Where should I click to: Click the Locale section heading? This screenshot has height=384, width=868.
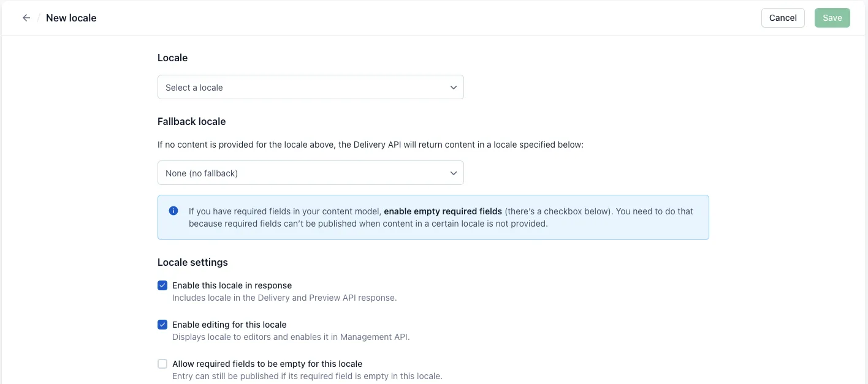pyautogui.click(x=172, y=58)
